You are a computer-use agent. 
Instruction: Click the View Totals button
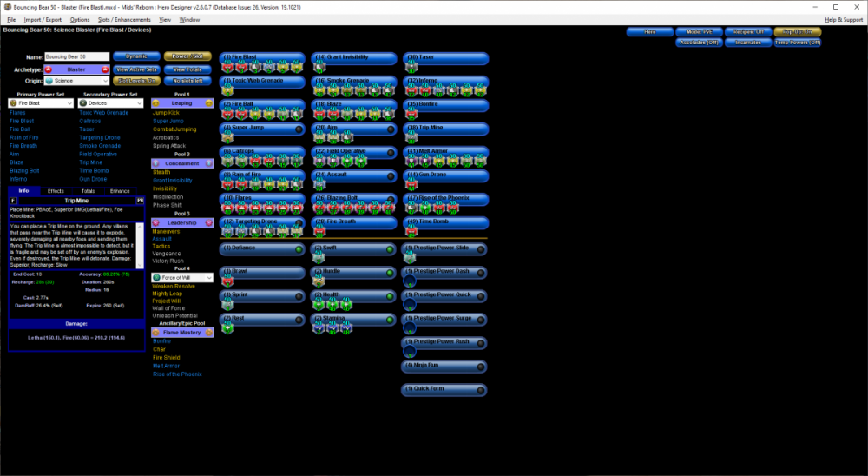[187, 69]
